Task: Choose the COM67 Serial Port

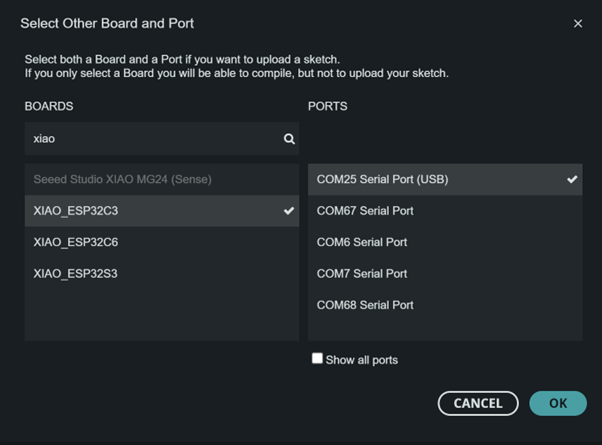Action: pyautogui.click(x=445, y=211)
